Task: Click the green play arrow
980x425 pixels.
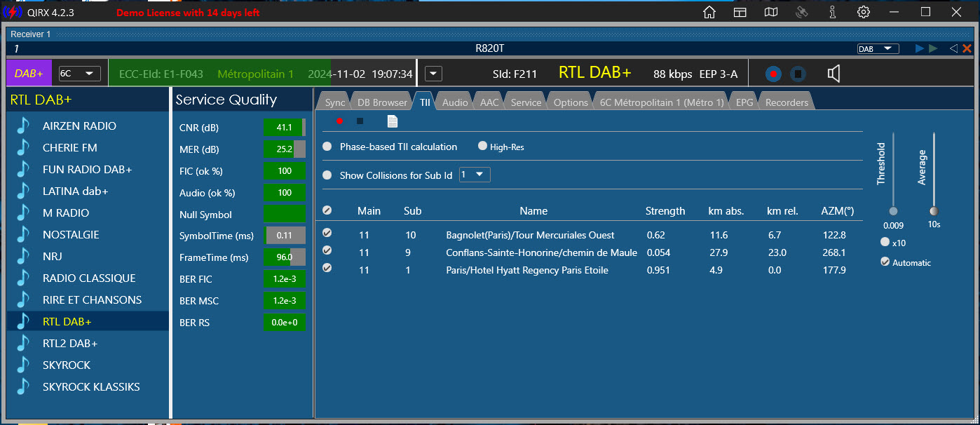Action: [x=932, y=48]
